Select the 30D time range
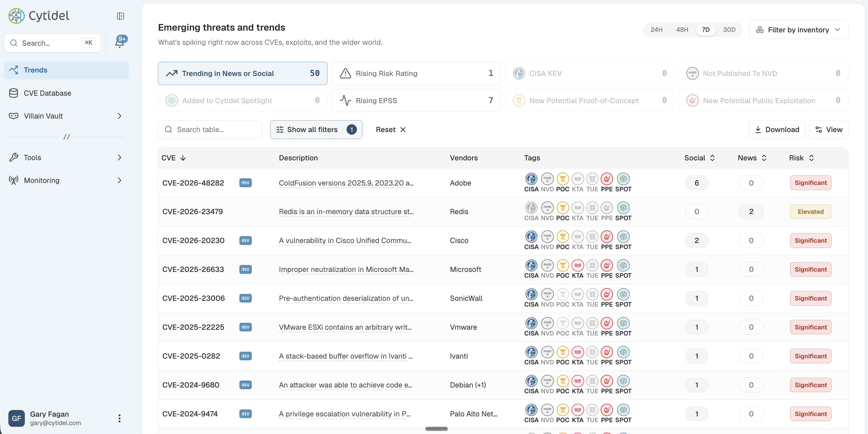The image size is (868, 434). [x=729, y=30]
